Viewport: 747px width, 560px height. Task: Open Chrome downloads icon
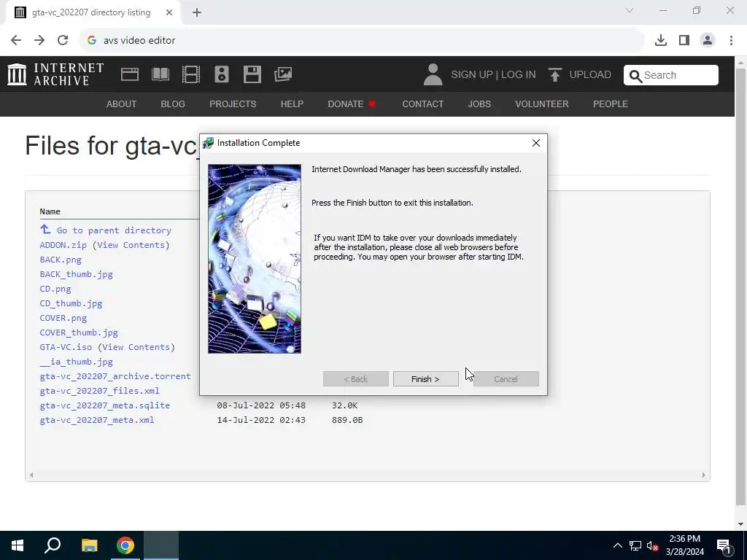661,41
